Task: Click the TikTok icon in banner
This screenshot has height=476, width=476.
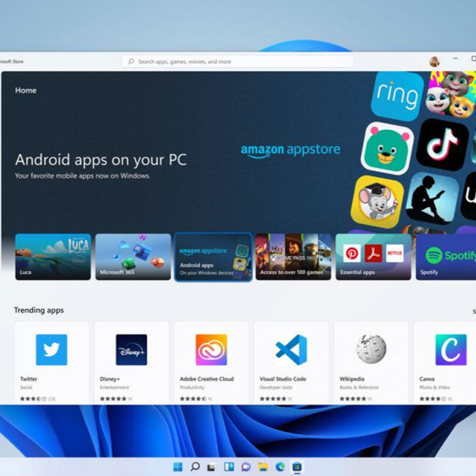Action: click(x=442, y=145)
